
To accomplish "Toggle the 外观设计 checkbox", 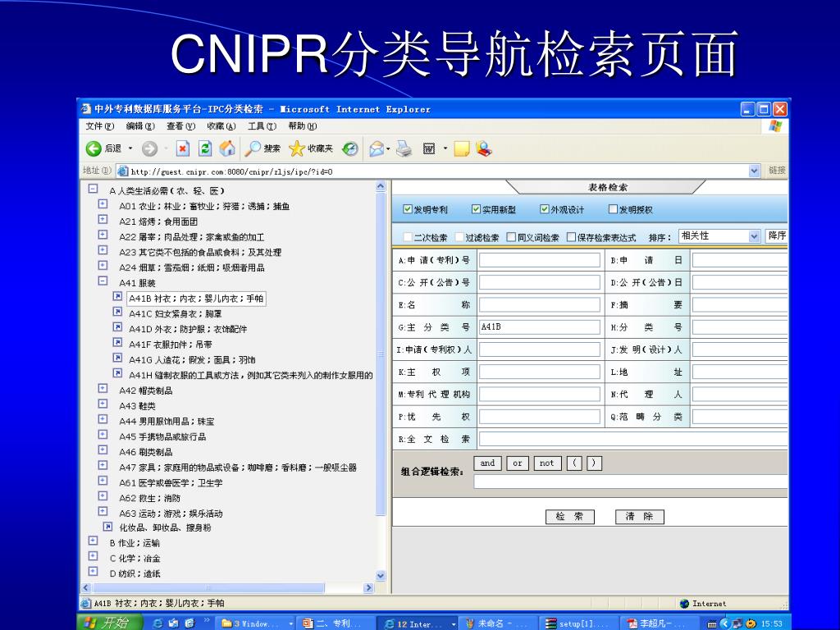I will point(545,209).
